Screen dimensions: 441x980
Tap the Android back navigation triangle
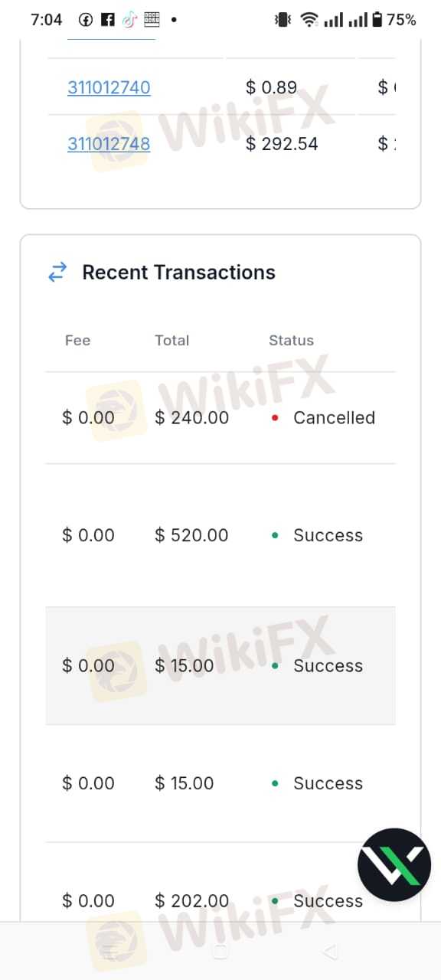click(x=330, y=952)
